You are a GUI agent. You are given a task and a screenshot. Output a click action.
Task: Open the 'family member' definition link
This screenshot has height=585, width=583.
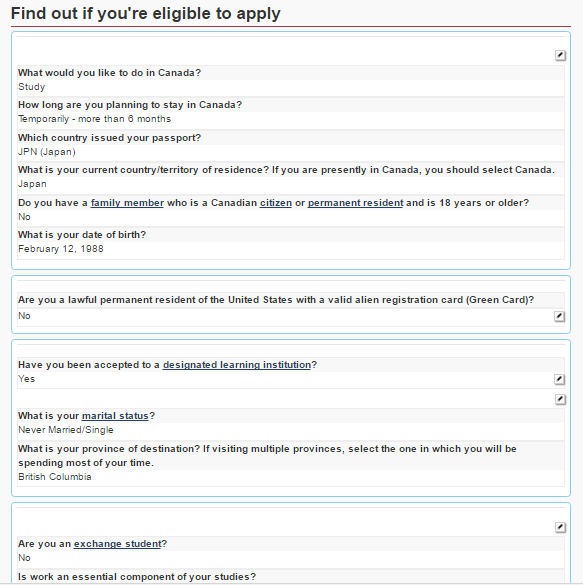pyautogui.click(x=127, y=203)
